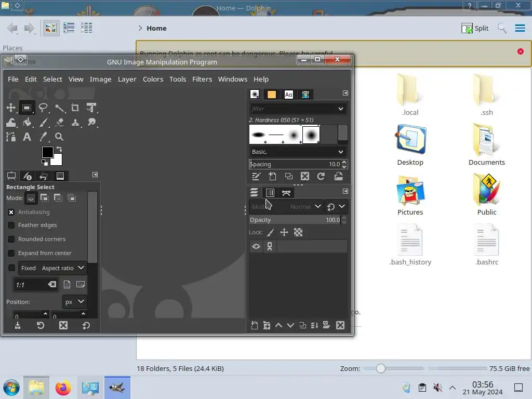Select the Fuzzy Select wand tool
Viewport: 532px width, 399px height.
pyautogui.click(x=59, y=108)
